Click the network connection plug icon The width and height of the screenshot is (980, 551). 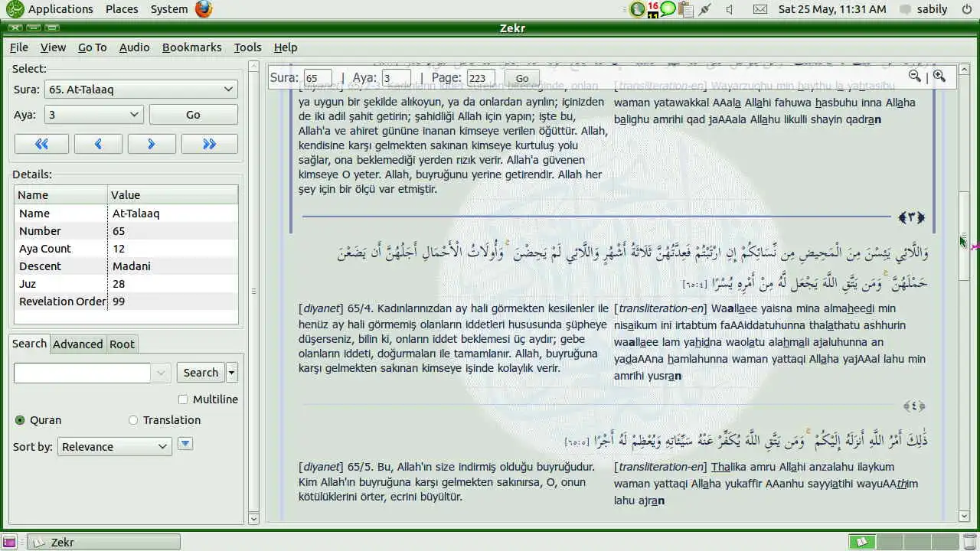(705, 9)
